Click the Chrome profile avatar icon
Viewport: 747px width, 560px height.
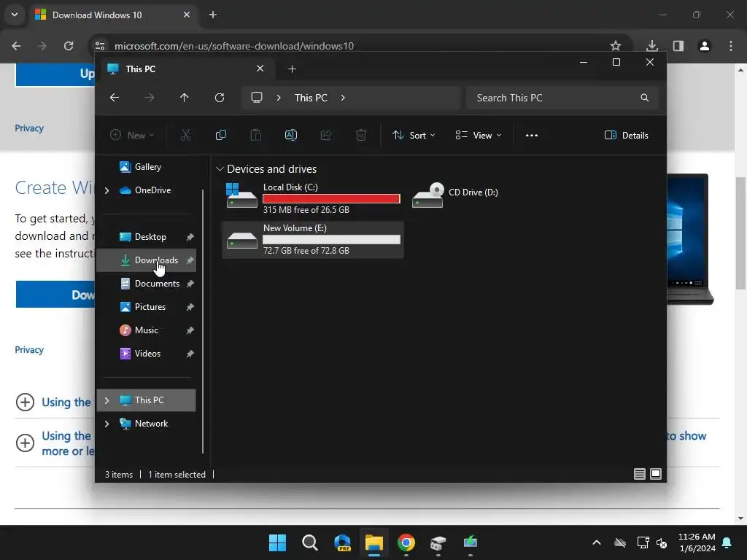[x=705, y=46]
